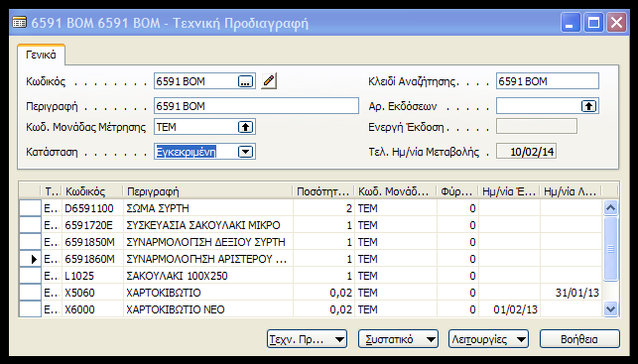Screen dimensions: 638x364
Task: Click description ΣΥΝΑΡΜΟΛΟΓΙΣΗ ΔΕΞΙΟΥ ΣΥΡΤΗ
Action: [x=208, y=242]
